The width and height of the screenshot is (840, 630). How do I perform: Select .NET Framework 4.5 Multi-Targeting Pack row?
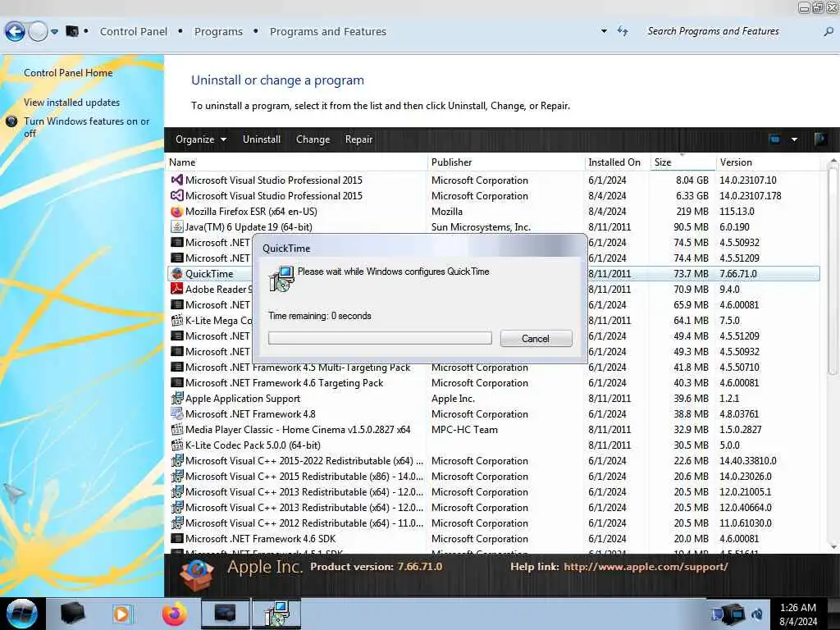click(x=493, y=367)
